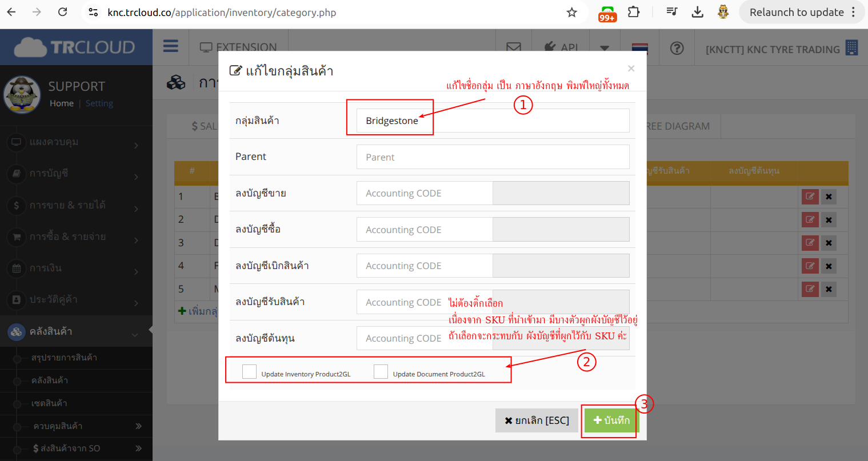Click the red edit icon in row 1
Viewport: 868px width, 461px height.
(810, 197)
